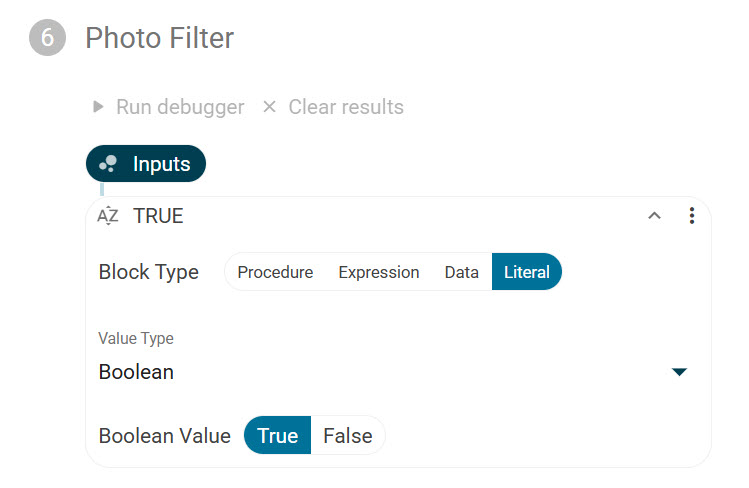Switch Block Type to Procedure
749x488 pixels.
click(275, 272)
